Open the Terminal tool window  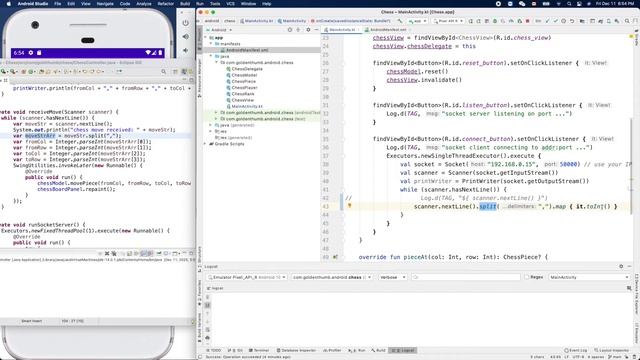point(259,350)
